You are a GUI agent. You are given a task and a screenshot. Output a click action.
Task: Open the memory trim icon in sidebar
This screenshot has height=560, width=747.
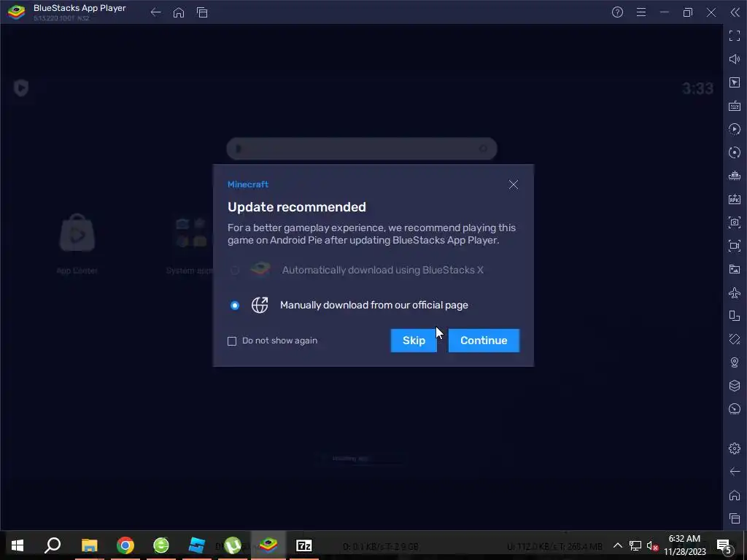tap(735, 176)
